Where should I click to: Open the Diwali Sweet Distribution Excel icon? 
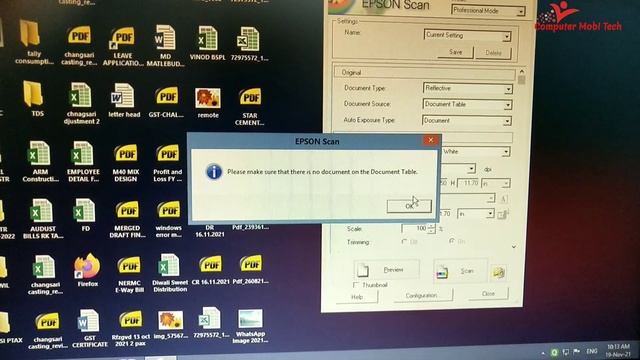tap(169, 273)
